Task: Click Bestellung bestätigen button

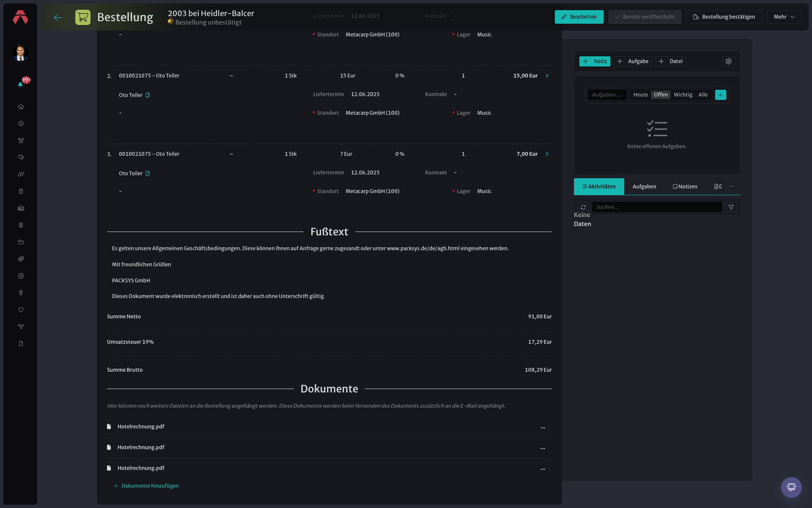Action: [724, 17]
